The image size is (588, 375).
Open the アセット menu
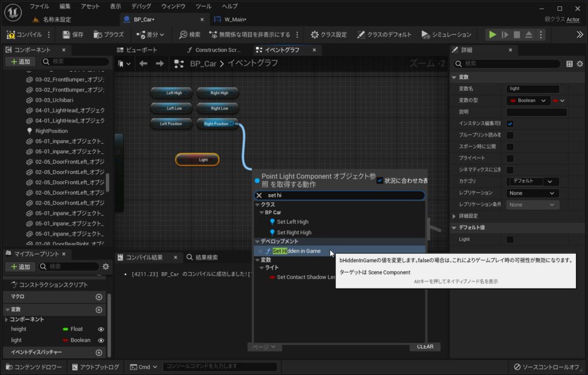click(x=90, y=6)
